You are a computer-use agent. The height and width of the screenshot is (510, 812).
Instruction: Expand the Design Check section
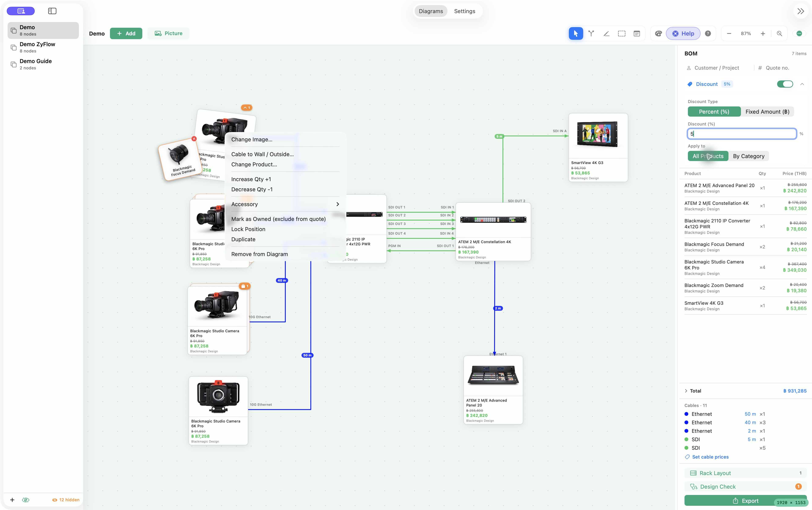click(745, 486)
